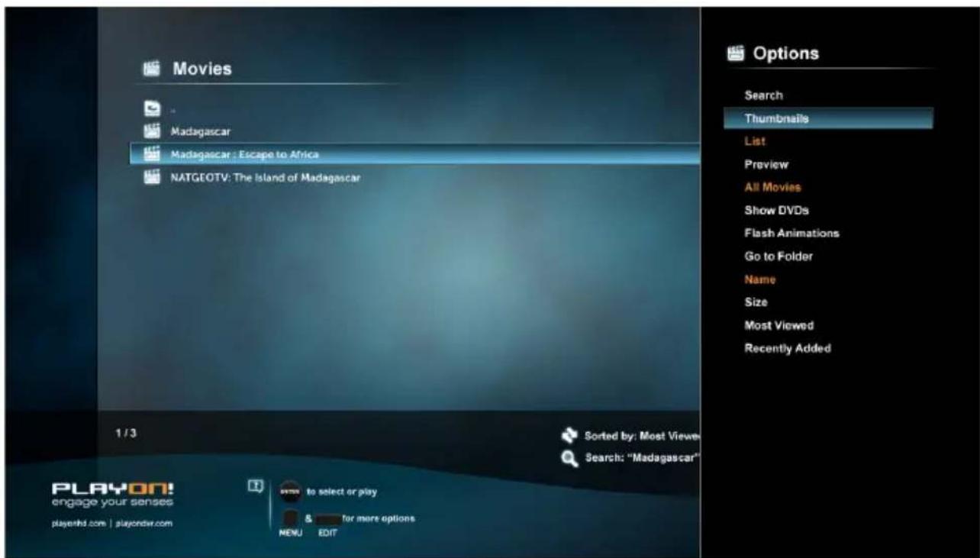The height and width of the screenshot is (558, 980).
Task: Click the film icon beside the NATGEOTV entry
Action: pyautogui.click(x=151, y=177)
